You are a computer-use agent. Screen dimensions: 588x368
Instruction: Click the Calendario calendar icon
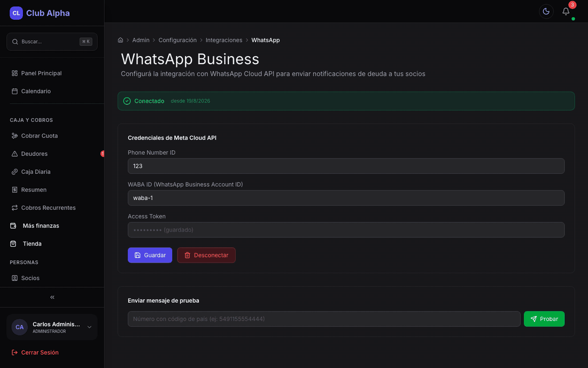14,91
